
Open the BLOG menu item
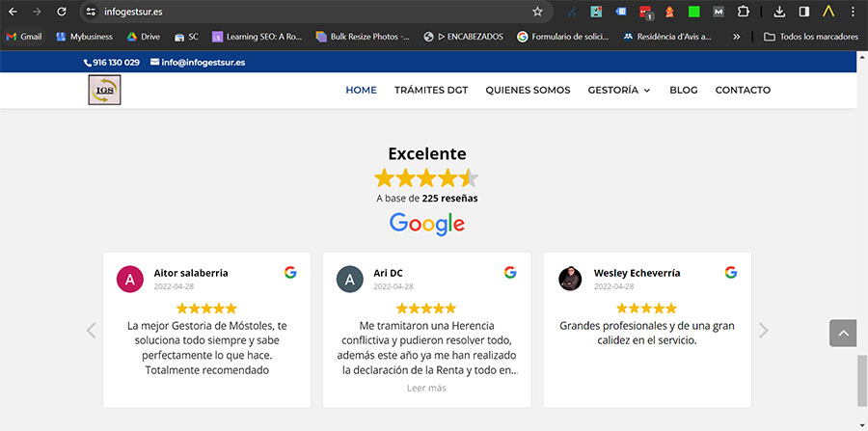pos(684,91)
